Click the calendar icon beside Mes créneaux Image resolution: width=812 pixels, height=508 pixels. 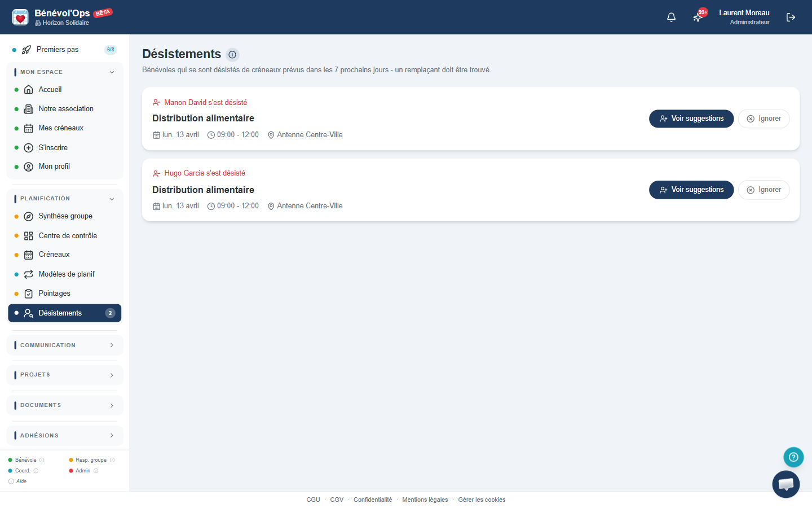[29, 128]
